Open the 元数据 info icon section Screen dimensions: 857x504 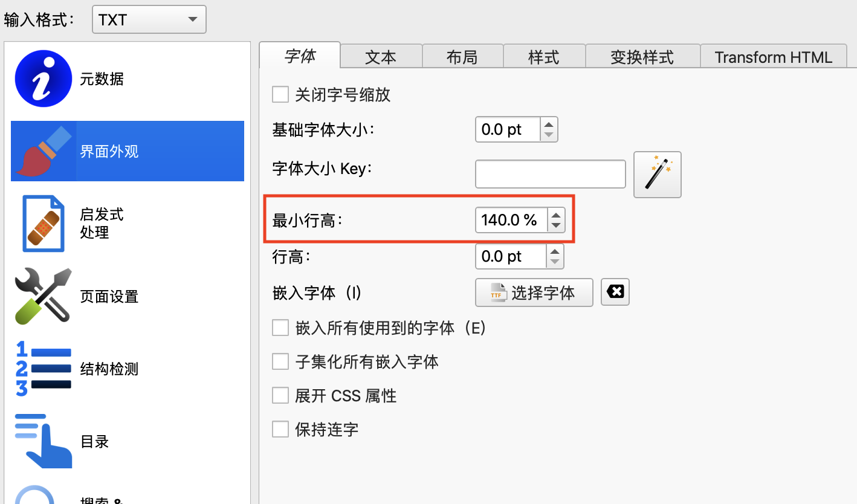(44, 79)
